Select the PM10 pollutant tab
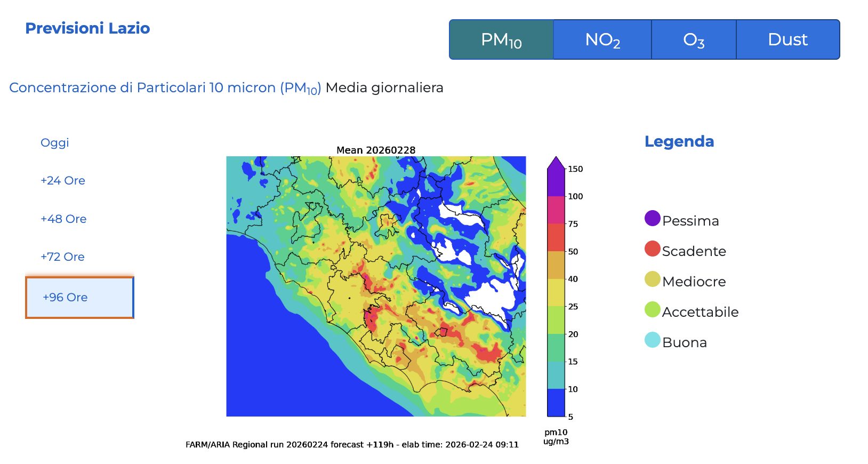The width and height of the screenshot is (868, 464). click(x=501, y=40)
